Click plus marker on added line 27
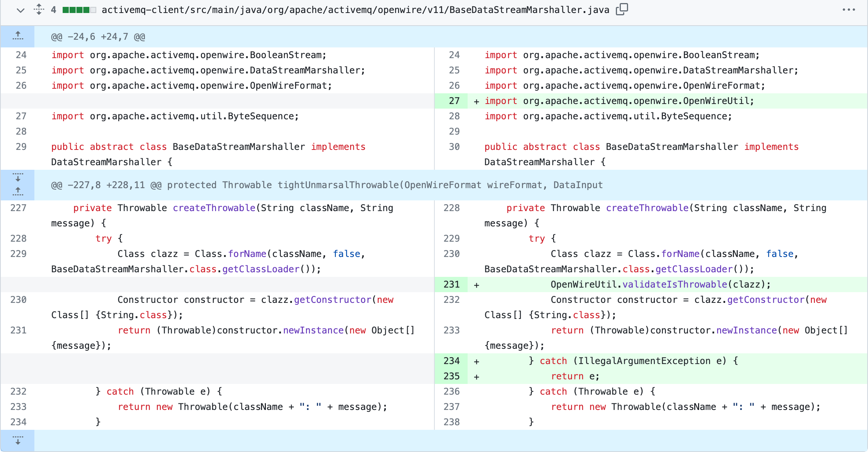Image resolution: width=868 pixels, height=452 pixels. [476, 101]
